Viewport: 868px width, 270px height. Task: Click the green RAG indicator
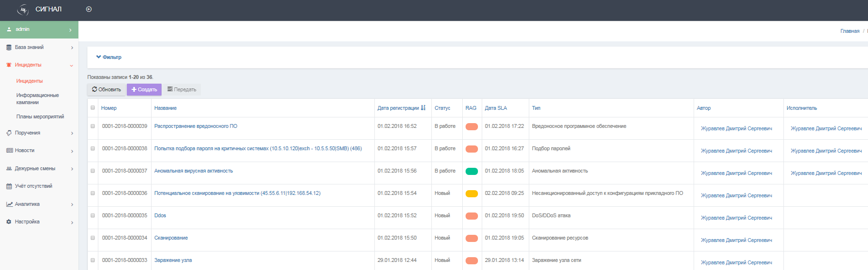pyautogui.click(x=472, y=172)
